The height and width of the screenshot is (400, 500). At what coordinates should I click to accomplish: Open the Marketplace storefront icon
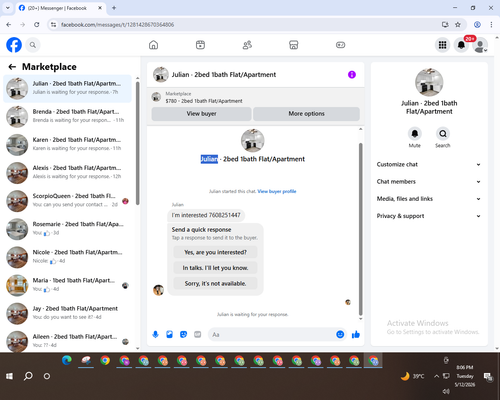tap(294, 45)
